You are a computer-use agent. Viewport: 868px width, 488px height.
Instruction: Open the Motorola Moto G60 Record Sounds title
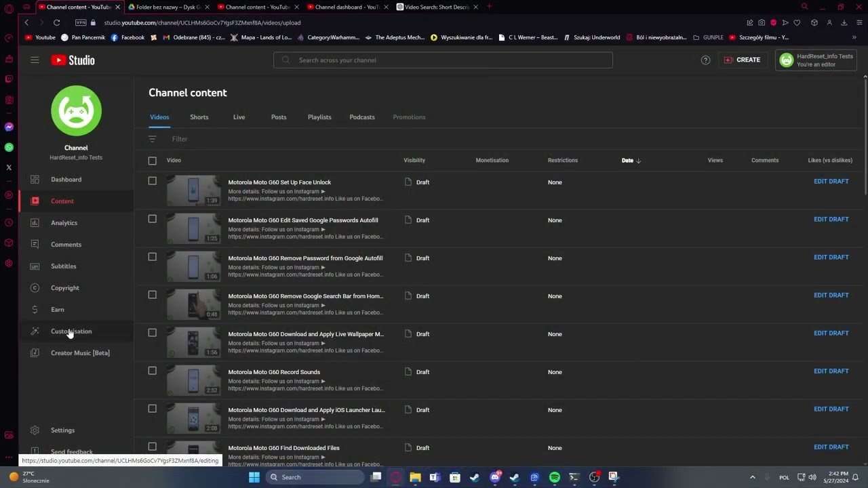(x=274, y=372)
